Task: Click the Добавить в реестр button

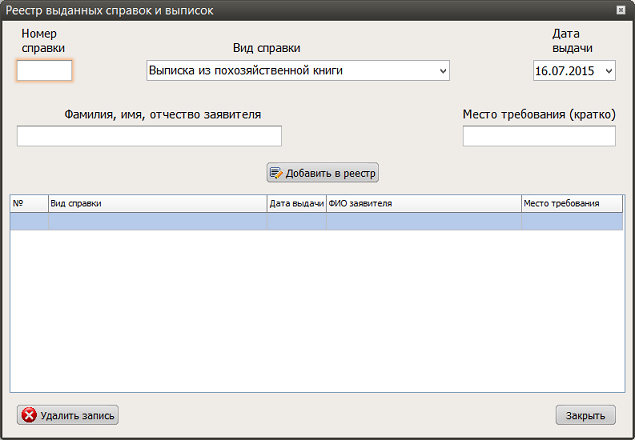Action: [x=323, y=173]
